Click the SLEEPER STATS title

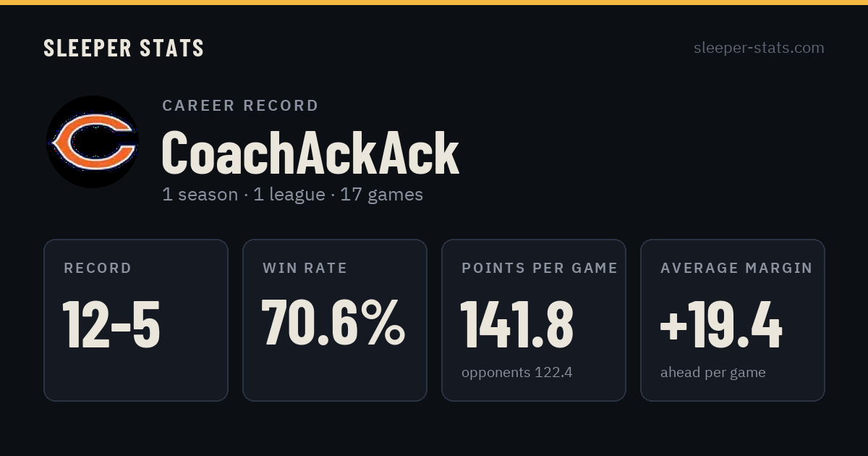[x=124, y=48]
